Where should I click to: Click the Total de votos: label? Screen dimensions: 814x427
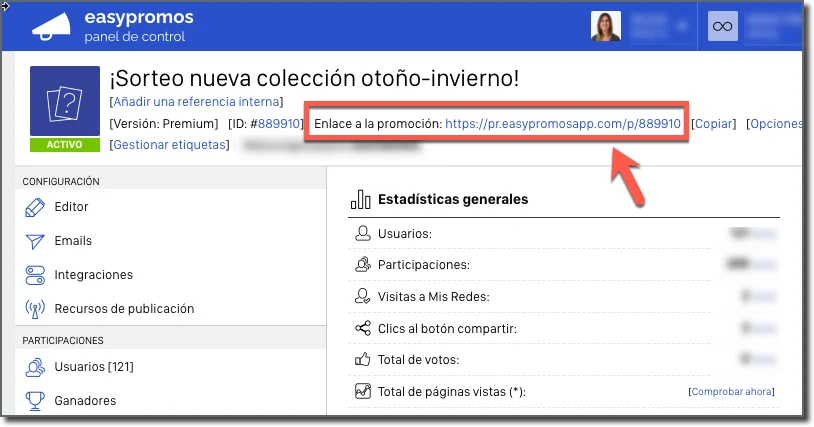418,360
